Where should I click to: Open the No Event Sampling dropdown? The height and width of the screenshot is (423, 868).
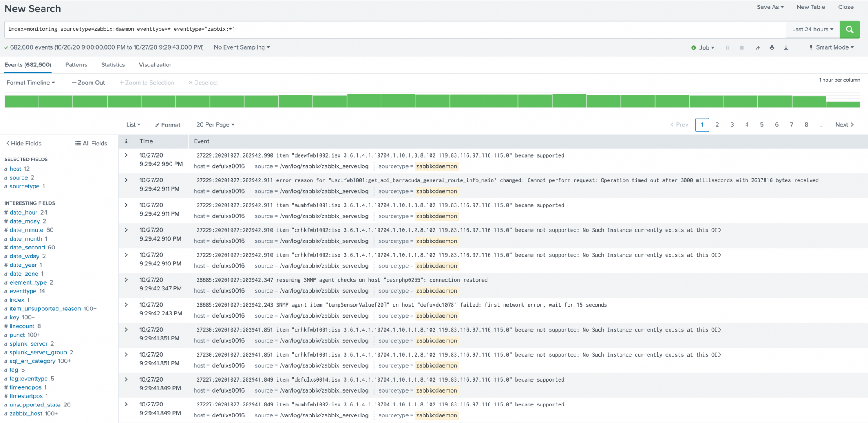[x=241, y=47]
